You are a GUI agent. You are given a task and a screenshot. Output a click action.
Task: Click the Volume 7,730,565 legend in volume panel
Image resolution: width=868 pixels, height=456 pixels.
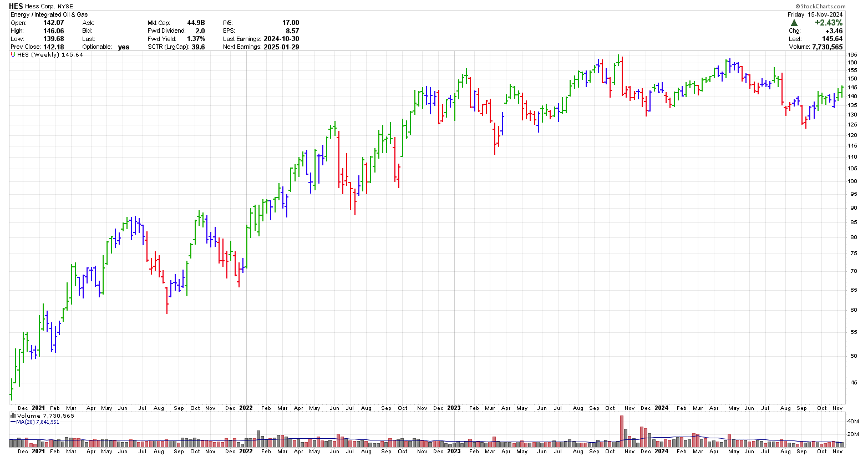tap(45, 416)
